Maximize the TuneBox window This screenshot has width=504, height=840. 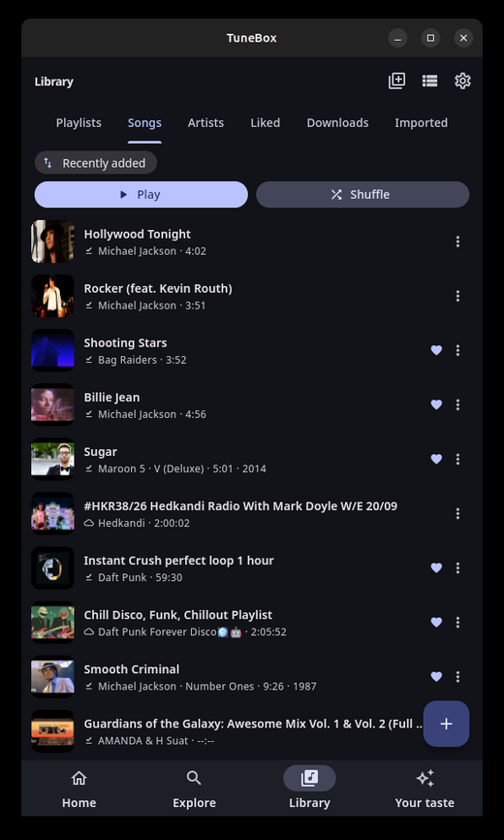pos(430,38)
